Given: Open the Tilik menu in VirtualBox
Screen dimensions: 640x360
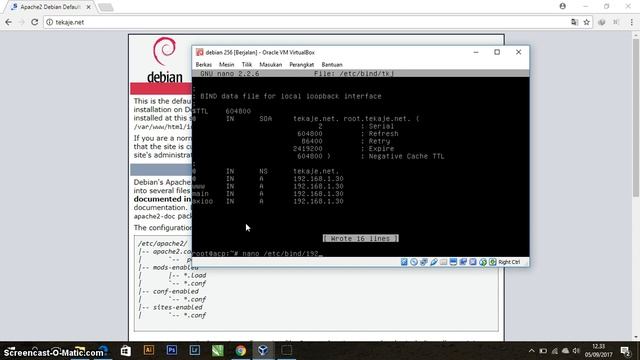Looking at the screenshot, I should click(247, 64).
